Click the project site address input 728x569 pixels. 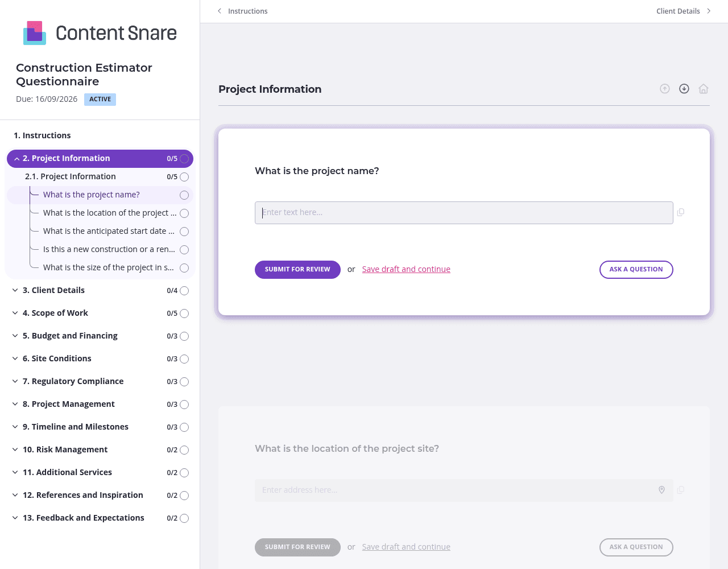pos(464,490)
